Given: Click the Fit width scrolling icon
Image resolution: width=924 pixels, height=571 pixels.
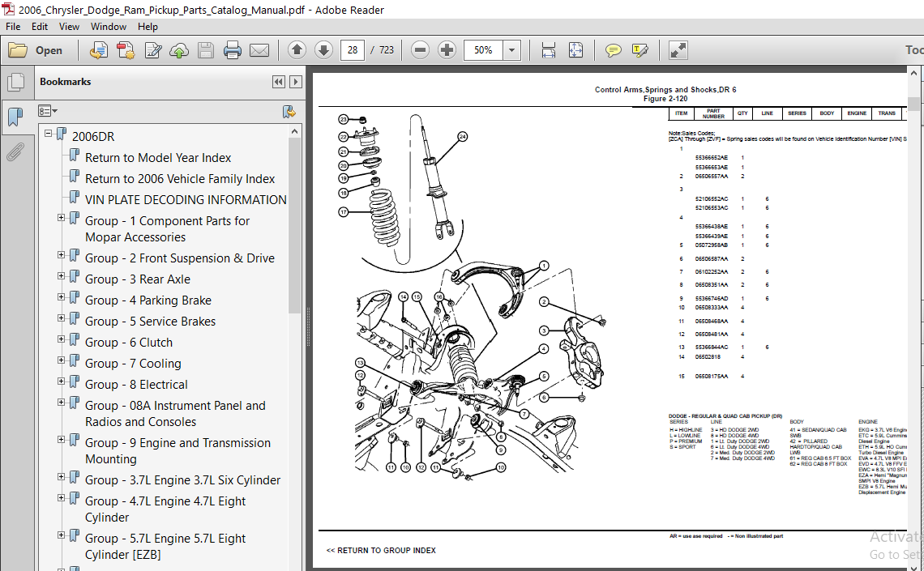Looking at the screenshot, I should pos(549,50).
